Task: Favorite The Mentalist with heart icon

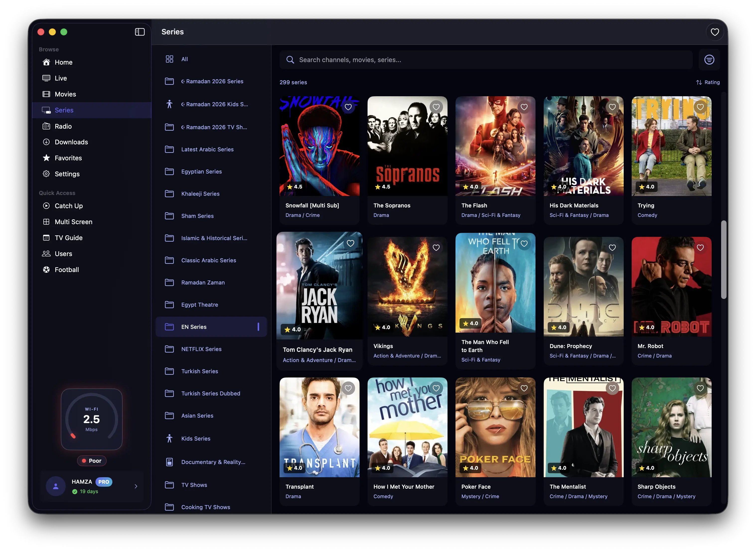Action: tap(612, 388)
